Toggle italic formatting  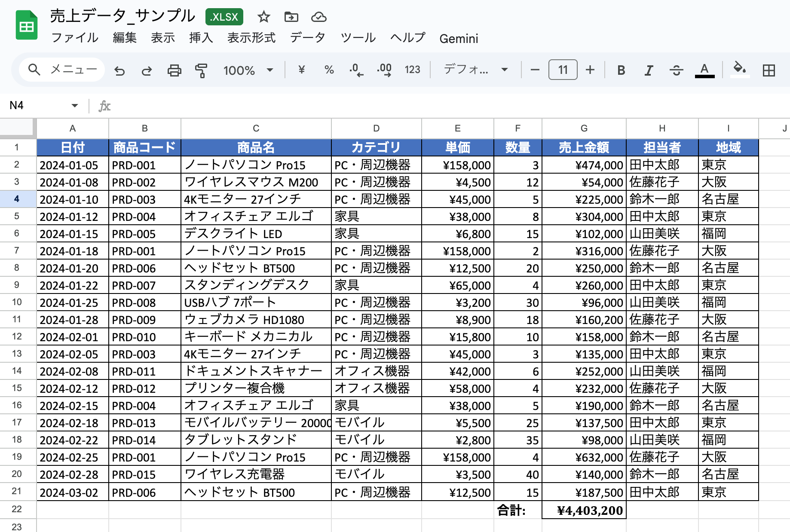click(648, 70)
